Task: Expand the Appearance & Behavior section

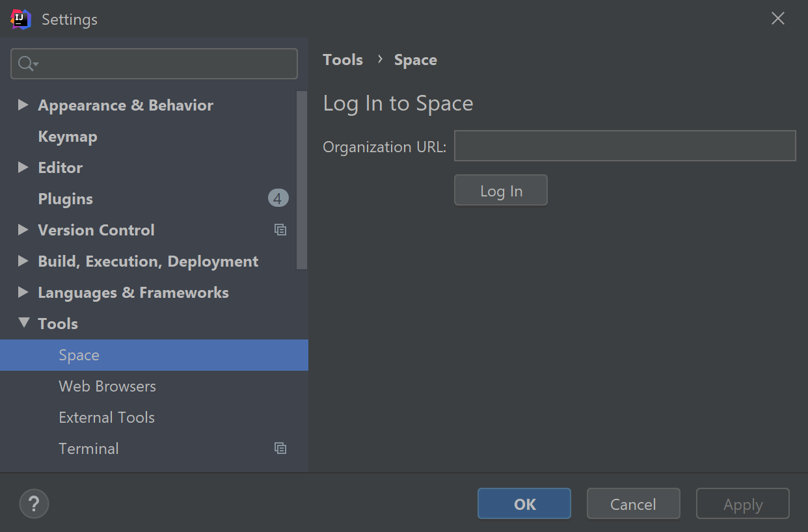Action: (23, 105)
